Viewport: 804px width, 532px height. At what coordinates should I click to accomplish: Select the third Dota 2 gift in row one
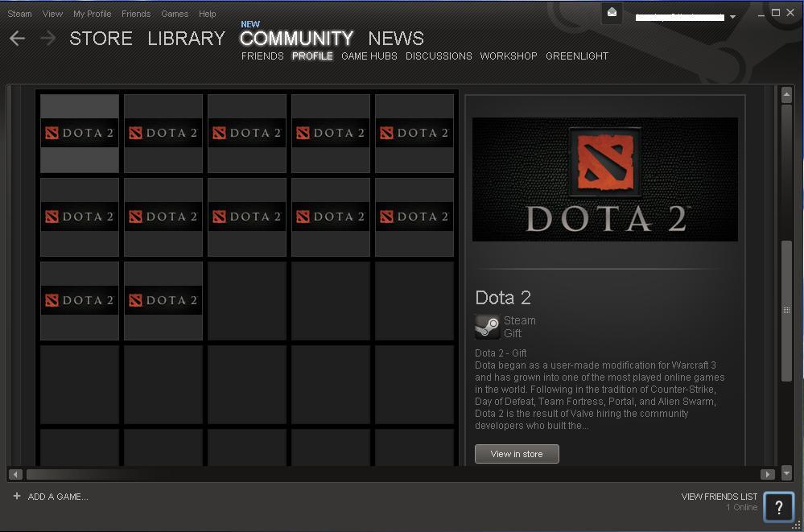pyautogui.click(x=246, y=134)
